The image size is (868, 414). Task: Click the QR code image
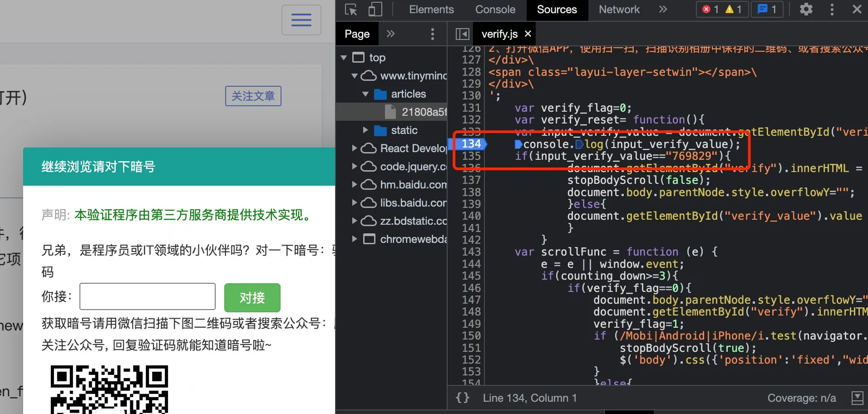click(109, 389)
